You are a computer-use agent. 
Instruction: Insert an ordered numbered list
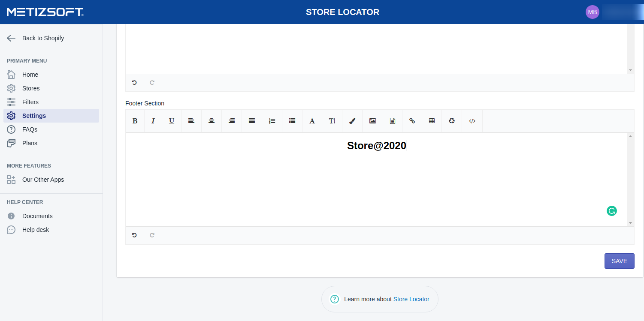(272, 121)
